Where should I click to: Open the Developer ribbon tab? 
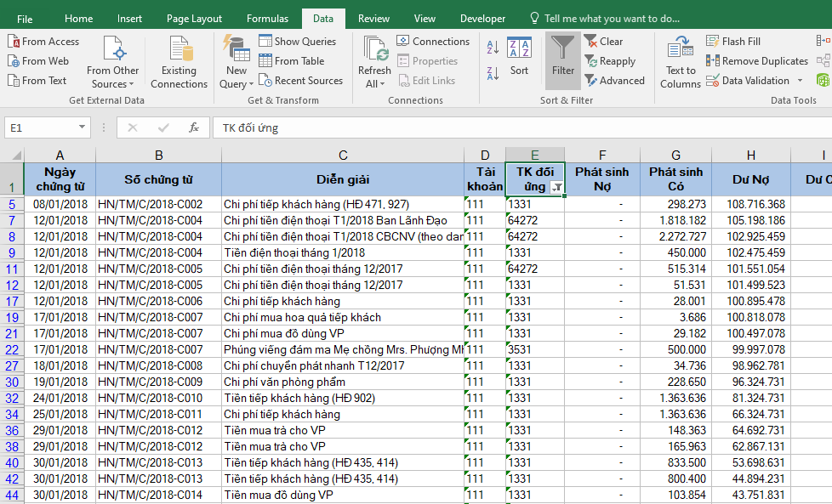(x=482, y=17)
